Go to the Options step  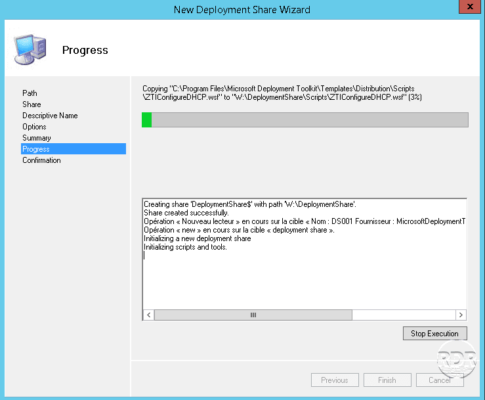pos(34,127)
